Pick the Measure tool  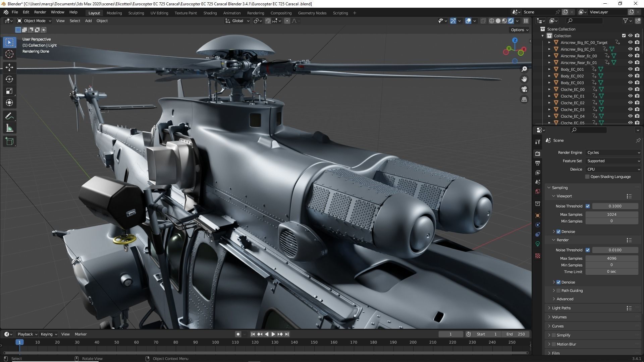pos(9,128)
